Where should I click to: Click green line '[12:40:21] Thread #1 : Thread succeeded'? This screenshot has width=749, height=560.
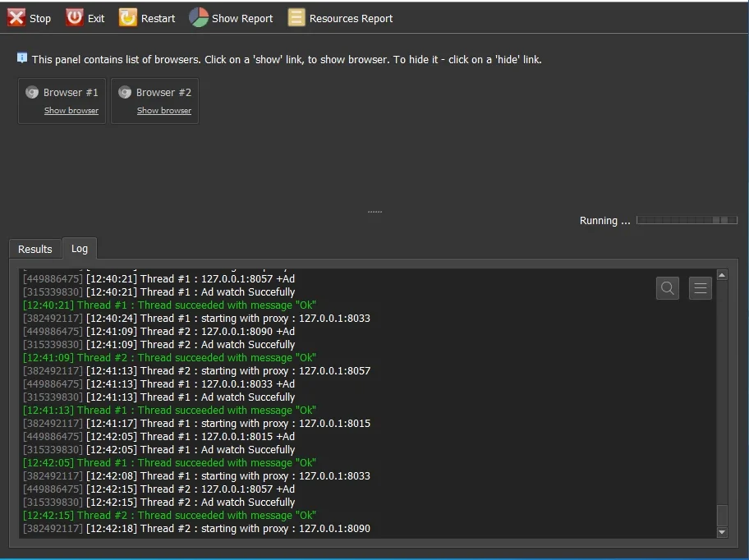point(169,305)
